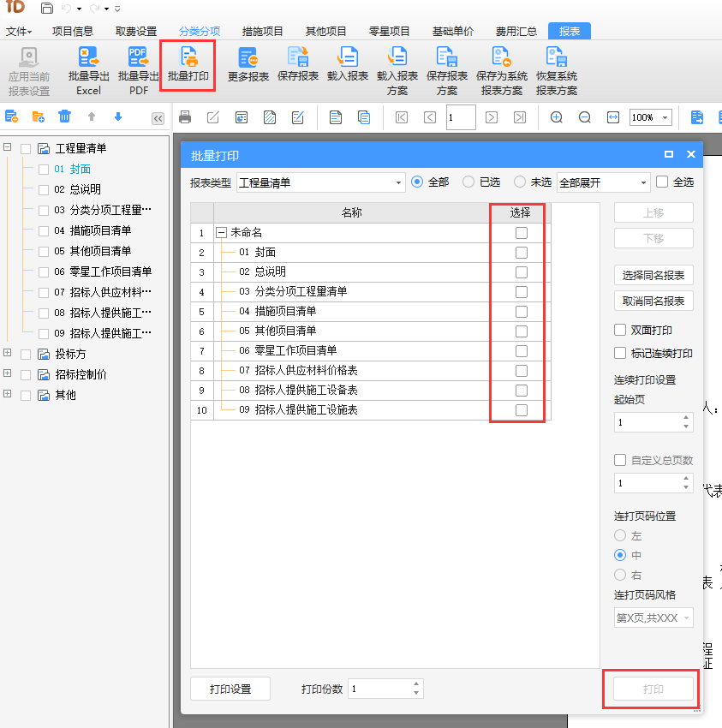The height and width of the screenshot is (728, 722).
Task: Click the fit-to-width icon in the toolbar
Action: tap(612, 116)
